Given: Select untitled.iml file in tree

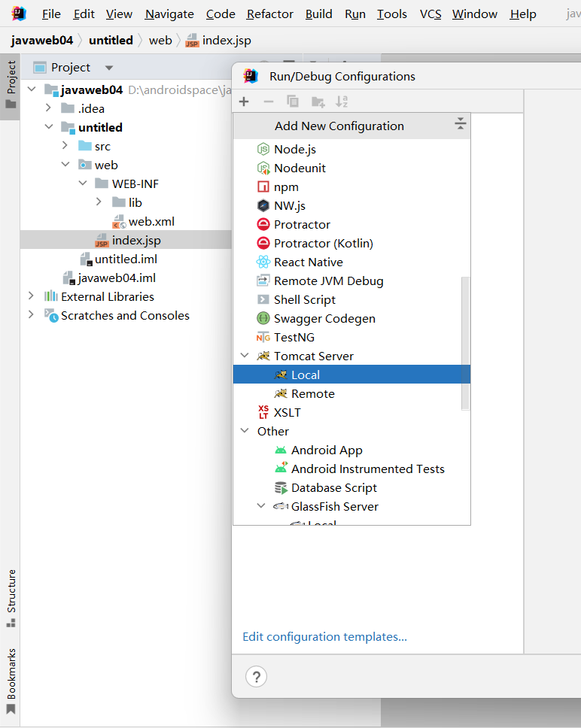Looking at the screenshot, I should pos(118,259).
